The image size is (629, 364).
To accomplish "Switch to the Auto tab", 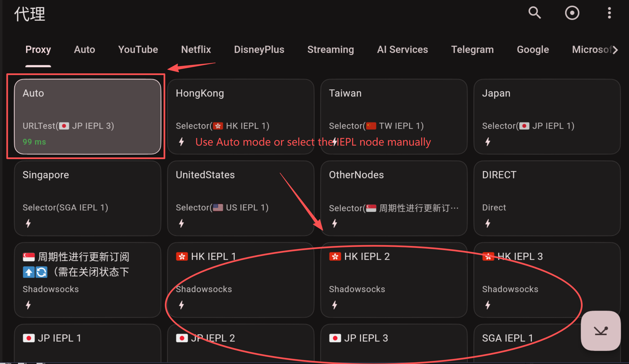I will [85, 49].
